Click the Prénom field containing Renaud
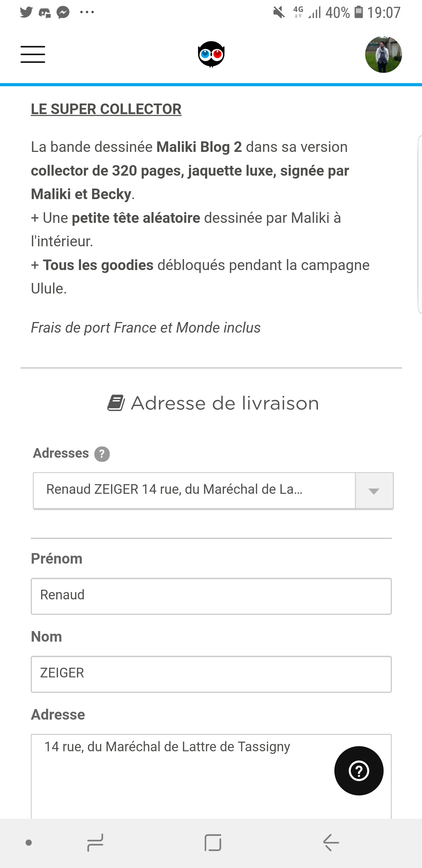Screen dimensions: 422x868 (211, 596)
